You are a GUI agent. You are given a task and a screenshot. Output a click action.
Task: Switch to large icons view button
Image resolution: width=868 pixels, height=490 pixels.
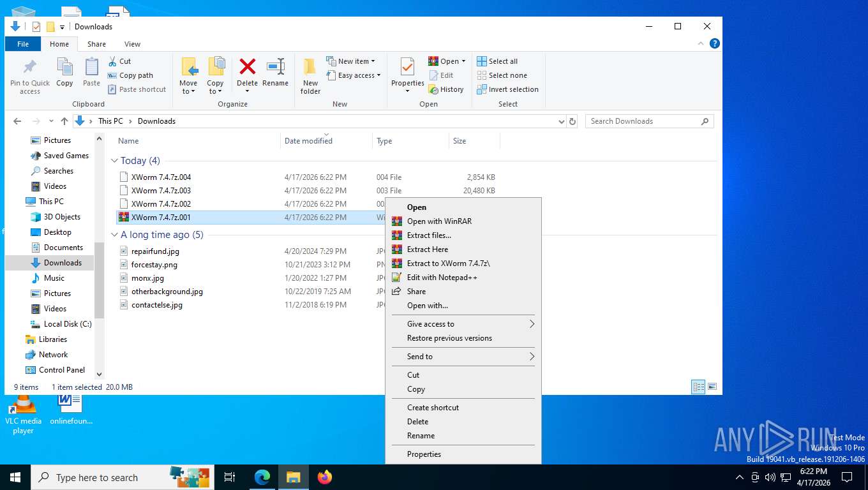(x=712, y=387)
